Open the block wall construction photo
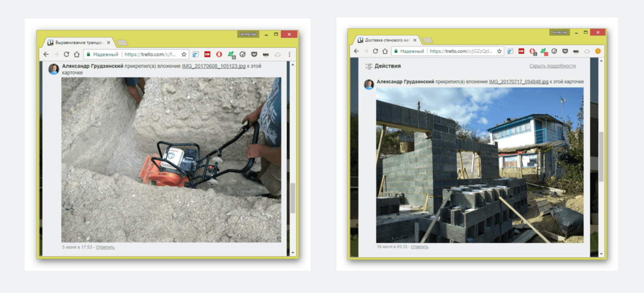 (480, 165)
